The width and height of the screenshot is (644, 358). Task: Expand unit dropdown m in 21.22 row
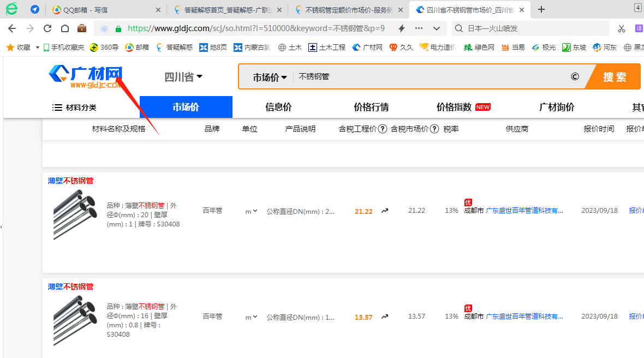click(252, 211)
